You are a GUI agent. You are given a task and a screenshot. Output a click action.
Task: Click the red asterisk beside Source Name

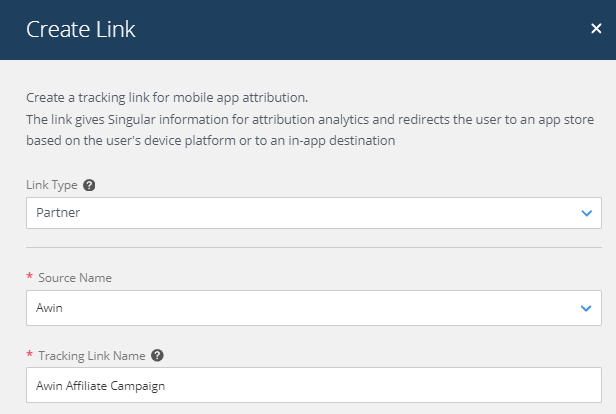pyautogui.click(x=29, y=276)
